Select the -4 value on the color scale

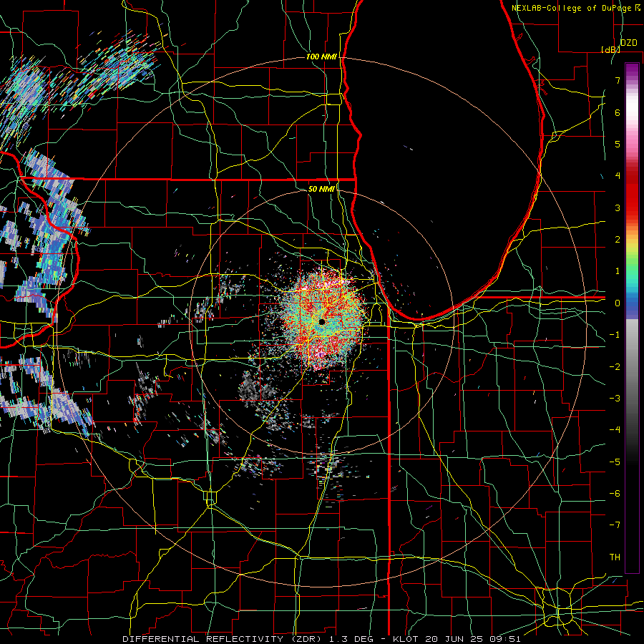click(x=615, y=430)
